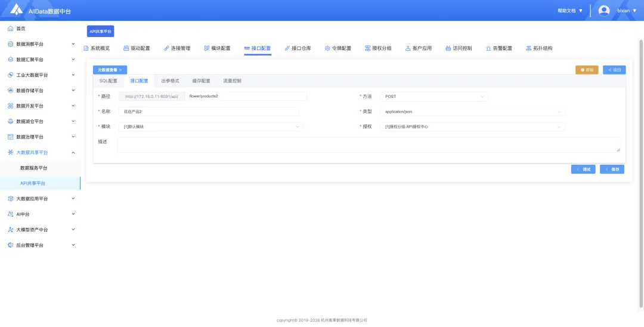This screenshot has width=644, height=327.
Task: Click the 拓扑结构 icon
Action: (528, 48)
